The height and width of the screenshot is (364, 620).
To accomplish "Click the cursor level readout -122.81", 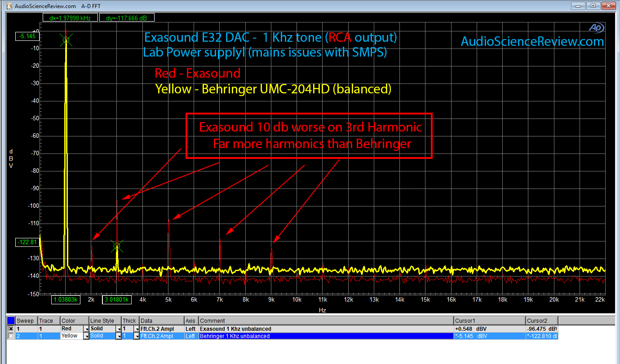I will pyautogui.click(x=27, y=242).
